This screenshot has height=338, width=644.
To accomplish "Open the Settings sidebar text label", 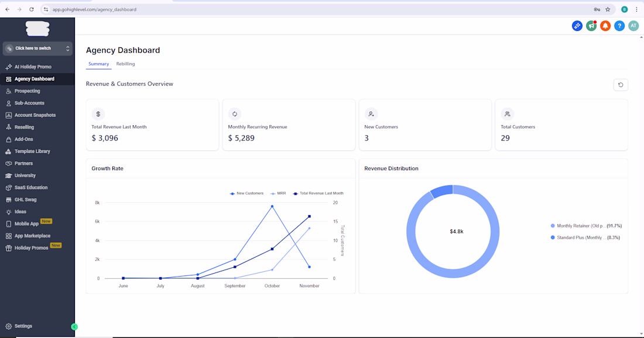I will tap(23, 326).
